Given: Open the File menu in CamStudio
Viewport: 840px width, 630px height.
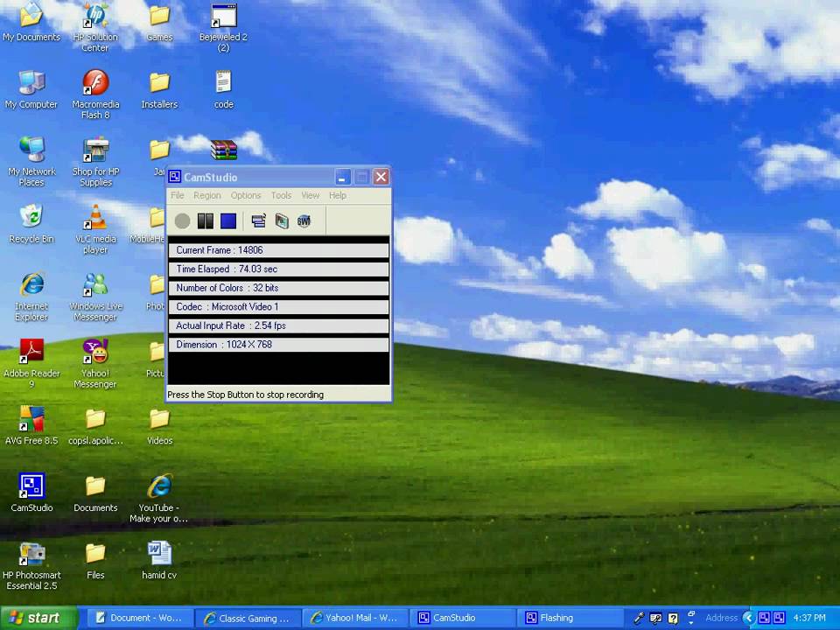Looking at the screenshot, I should (178, 195).
